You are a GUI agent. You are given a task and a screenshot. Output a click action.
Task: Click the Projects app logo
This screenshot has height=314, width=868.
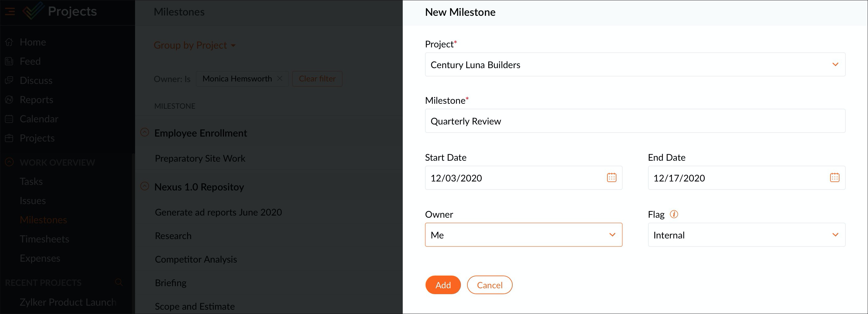click(33, 11)
